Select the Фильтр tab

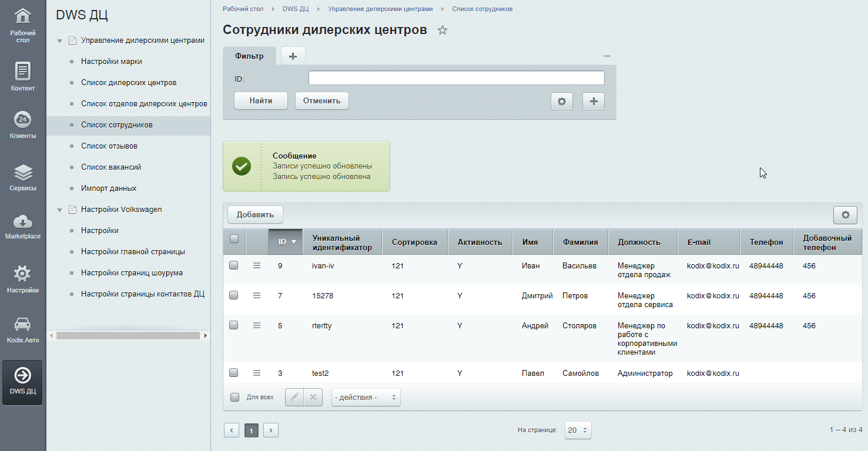[249, 56]
